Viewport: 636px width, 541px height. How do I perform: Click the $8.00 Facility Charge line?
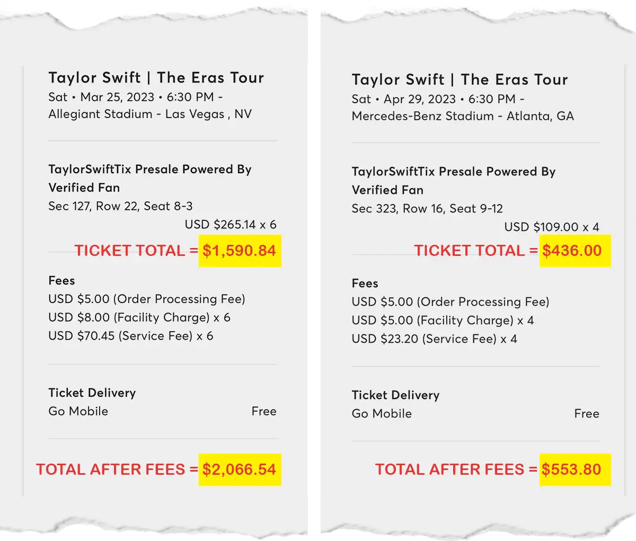click(139, 317)
